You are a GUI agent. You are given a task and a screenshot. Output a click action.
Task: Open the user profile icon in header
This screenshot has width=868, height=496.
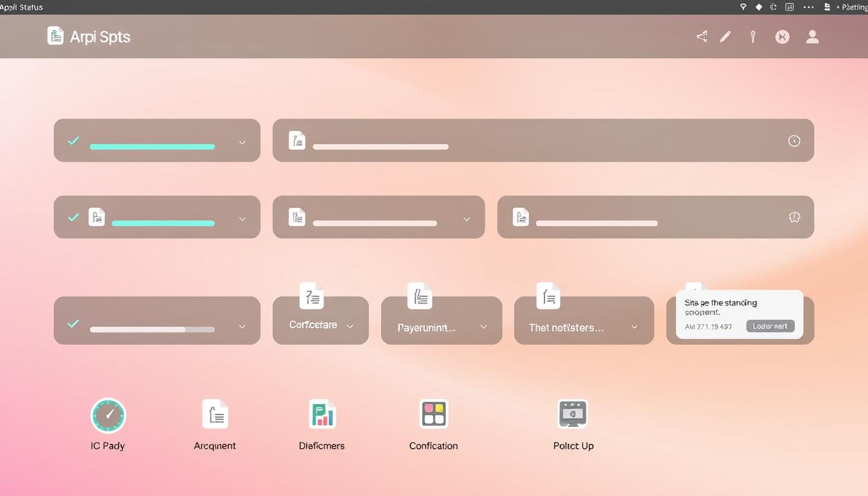click(812, 37)
